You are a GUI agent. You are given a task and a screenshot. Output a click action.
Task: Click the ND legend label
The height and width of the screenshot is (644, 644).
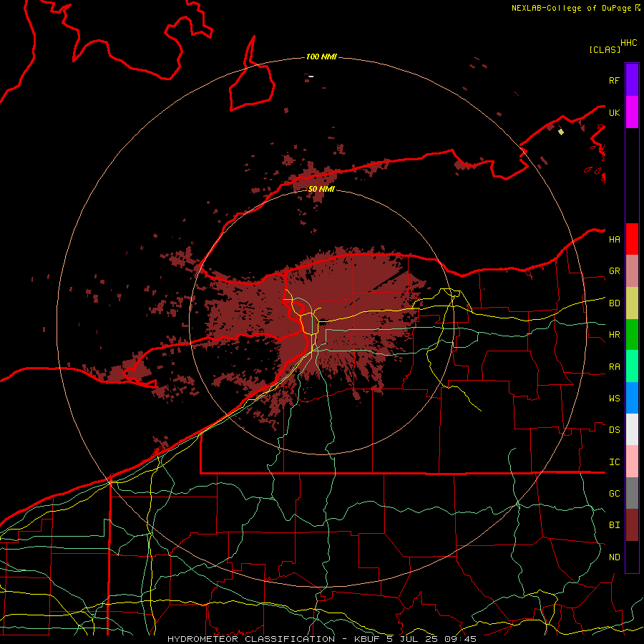pyautogui.click(x=614, y=557)
